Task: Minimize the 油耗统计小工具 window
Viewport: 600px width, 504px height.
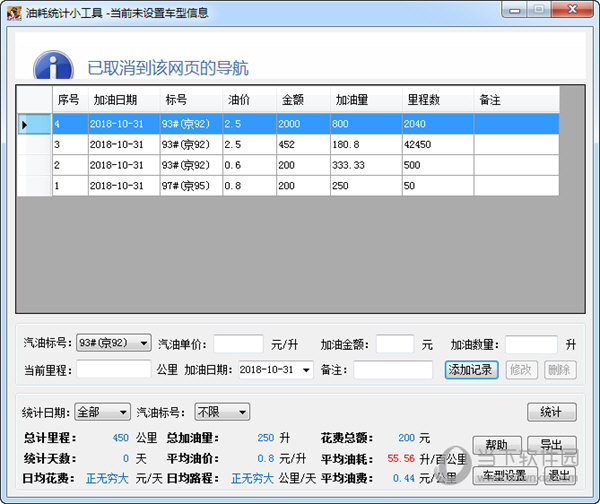Action: point(515,10)
